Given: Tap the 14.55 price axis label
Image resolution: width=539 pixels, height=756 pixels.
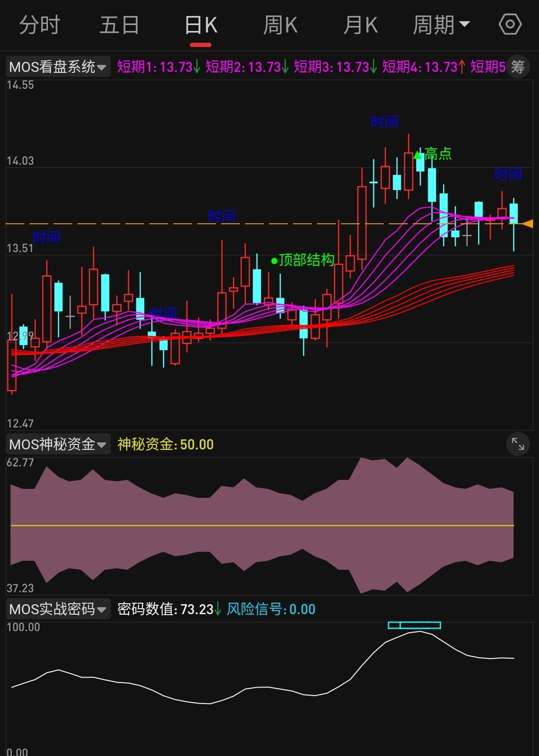Looking at the screenshot, I should [20, 85].
